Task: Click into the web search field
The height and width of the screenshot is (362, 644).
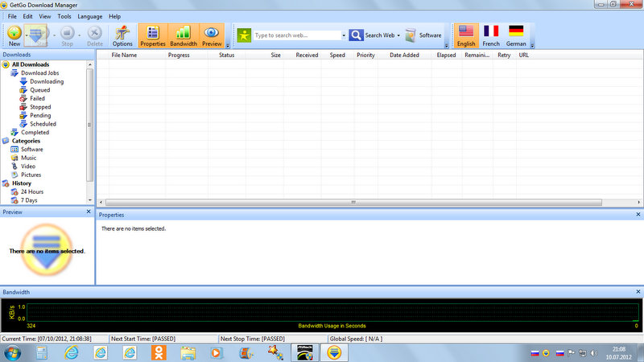Action: coord(297,35)
